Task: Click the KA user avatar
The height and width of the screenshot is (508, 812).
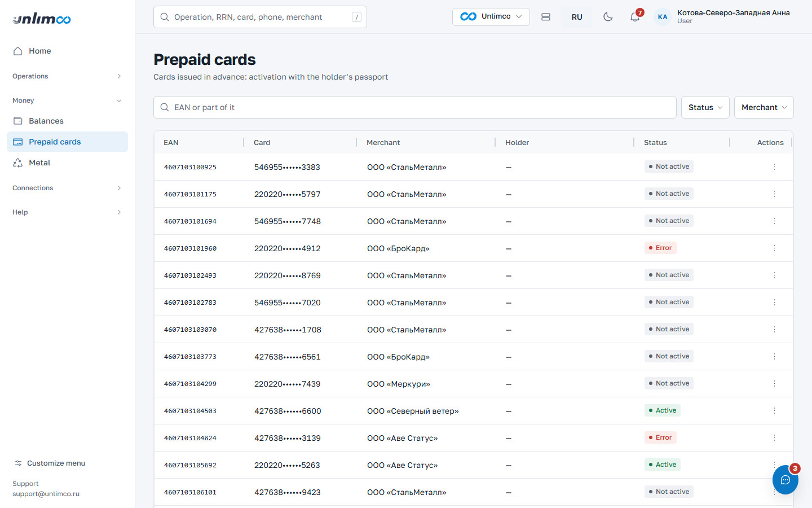Action: 663,17
